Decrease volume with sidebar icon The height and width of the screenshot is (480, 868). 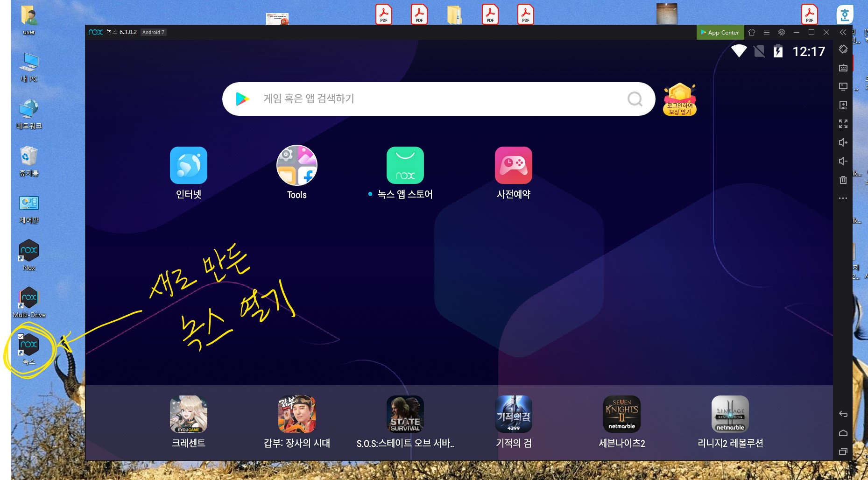pyautogui.click(x=843, y=161)
